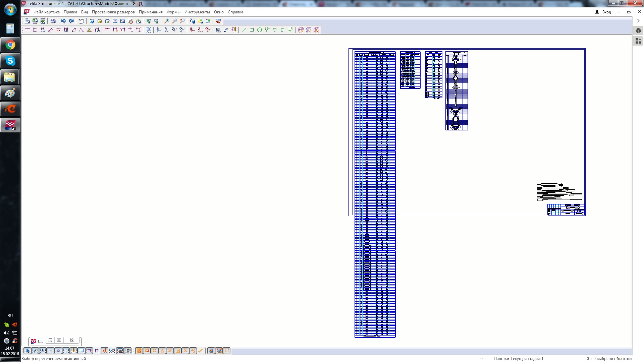Image resolution: width=644 pixels, height=362 pixels.
Task: Select the draw rectangle tool
Action: click(252, 30)
